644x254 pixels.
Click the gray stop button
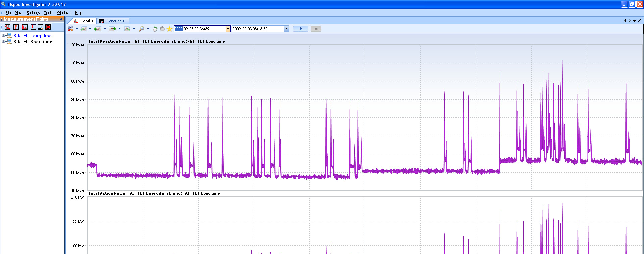[316, 29]
